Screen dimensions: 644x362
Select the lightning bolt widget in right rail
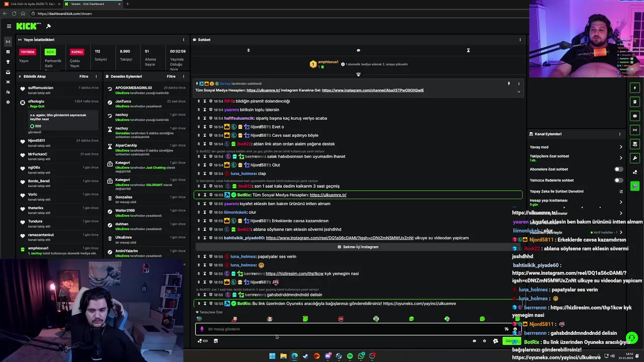(635, 88)
